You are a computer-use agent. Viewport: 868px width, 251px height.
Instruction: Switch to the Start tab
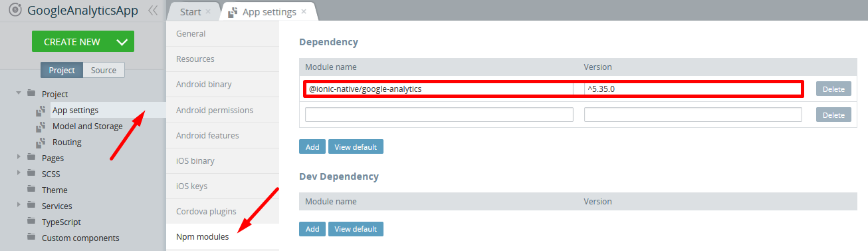tap(190, 12)
